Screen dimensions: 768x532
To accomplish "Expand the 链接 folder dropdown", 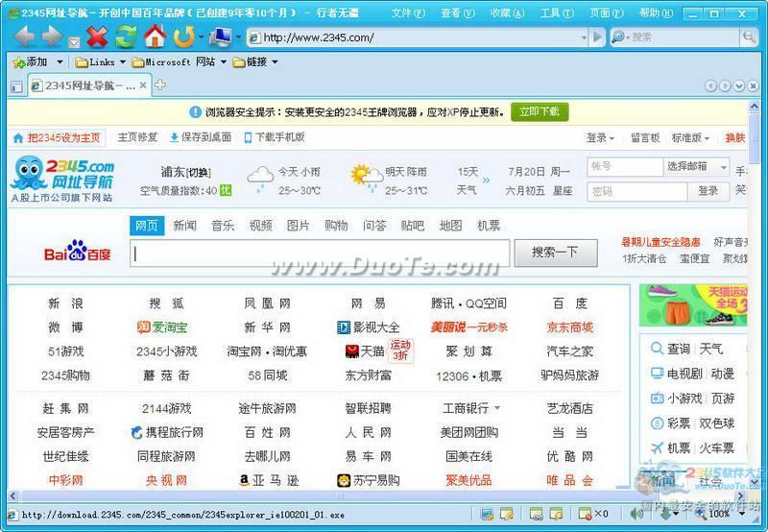I will point(275,62).
